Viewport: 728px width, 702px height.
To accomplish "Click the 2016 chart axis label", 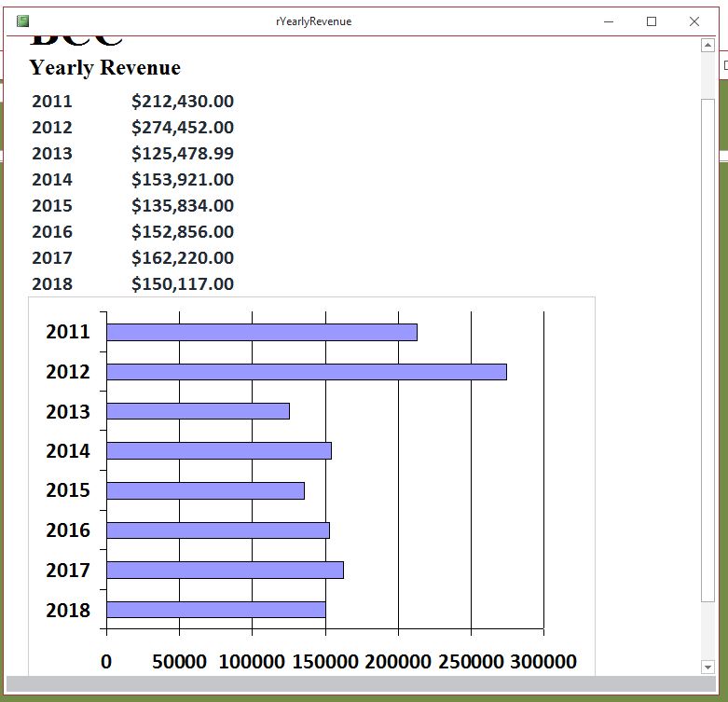I will [68, 530].
